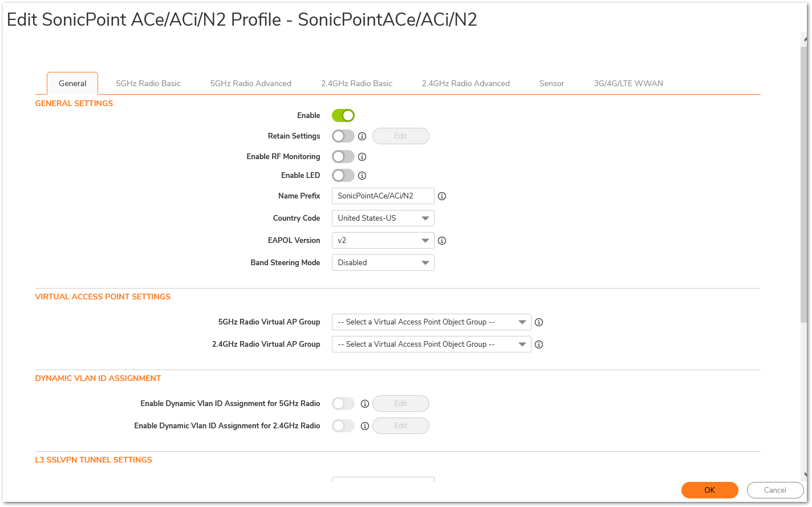Click info icon beside Enable RF Monitoring
Screen dimensions: 812x507
[362, 157]
